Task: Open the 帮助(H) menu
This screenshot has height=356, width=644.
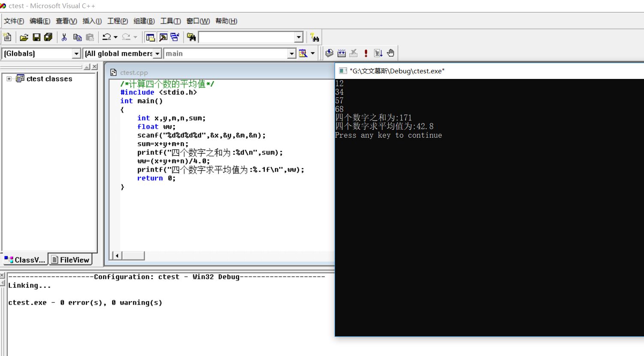Action: tap(226, 21)
